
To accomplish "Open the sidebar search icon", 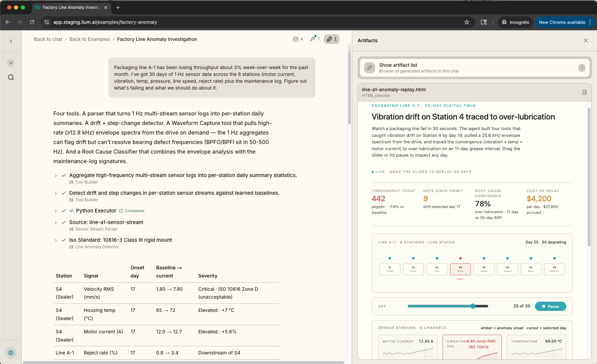I will click(x=11, y=77).
